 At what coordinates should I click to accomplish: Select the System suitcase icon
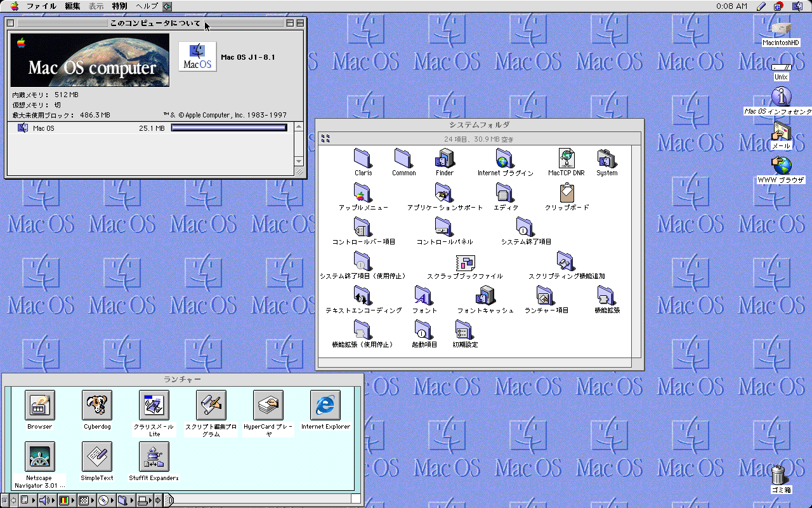tap(606, 158)
